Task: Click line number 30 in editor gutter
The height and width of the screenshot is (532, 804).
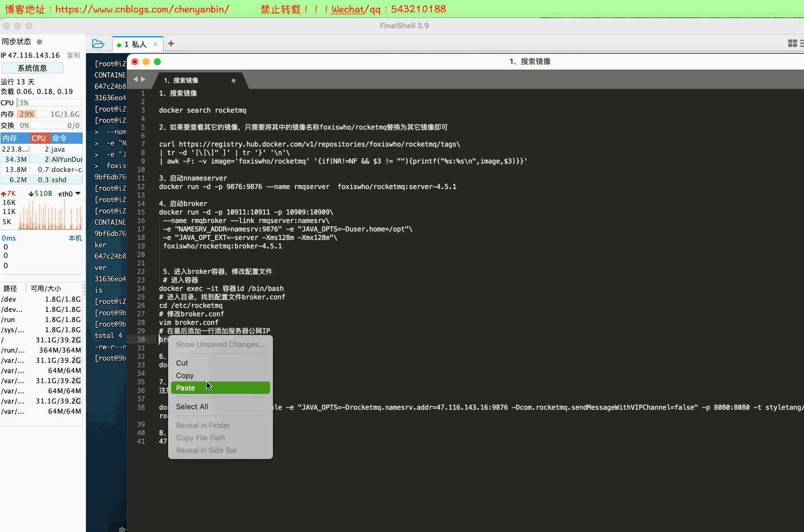Action: (x=141, y=340)
